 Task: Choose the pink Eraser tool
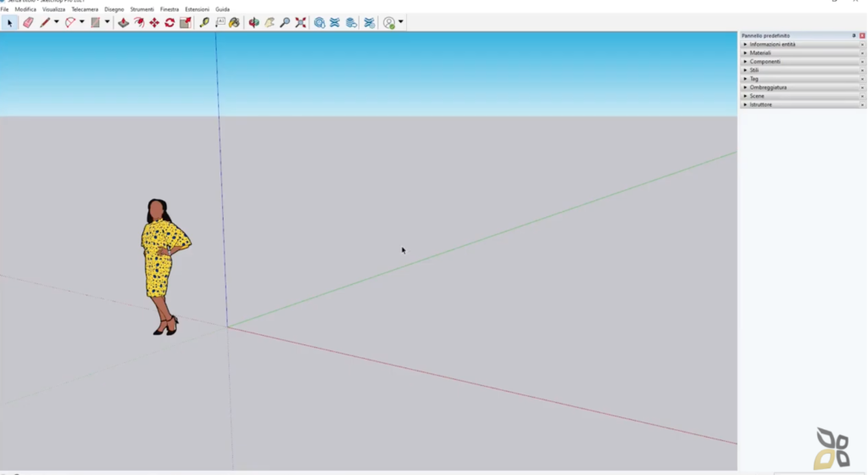click(x=28, y=23)
